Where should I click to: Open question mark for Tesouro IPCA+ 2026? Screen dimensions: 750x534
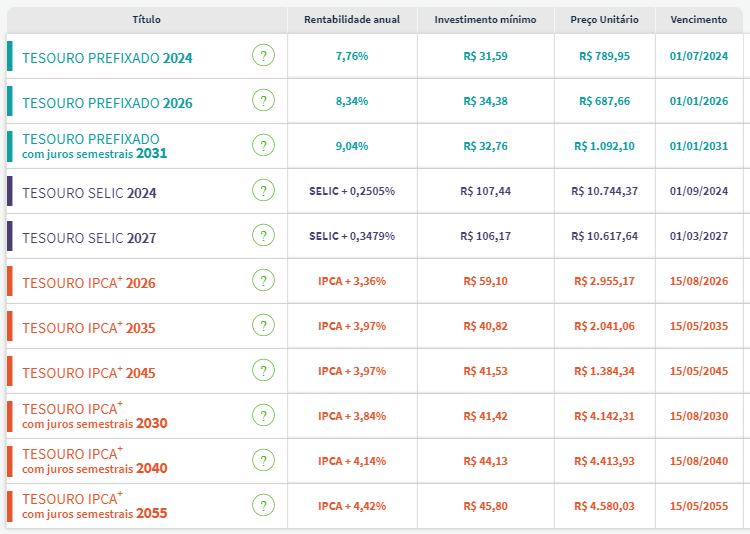click(x=263, y=281)
